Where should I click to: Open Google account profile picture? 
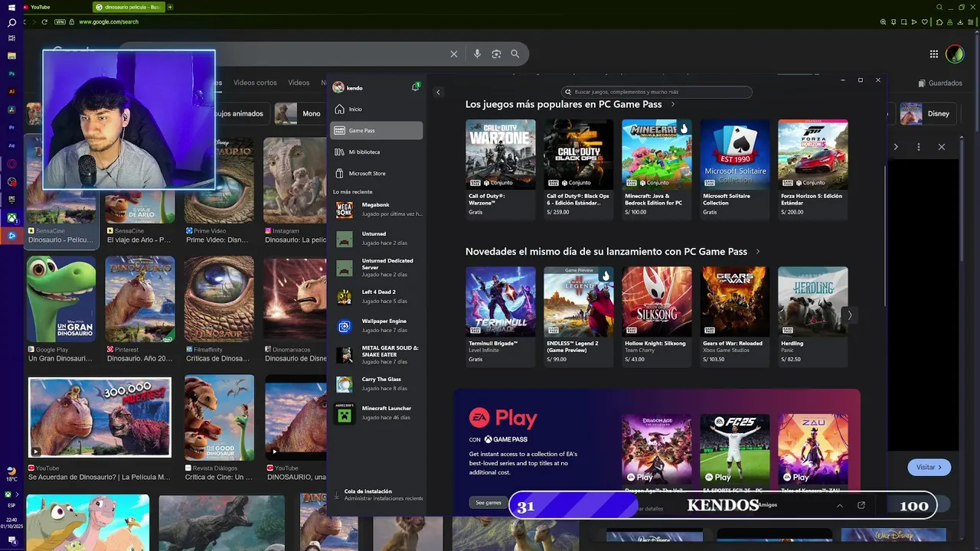955,54
